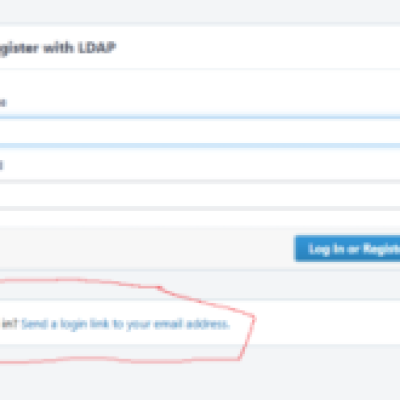
Task: Click the 'Log In or Register' button
Action: pos(347,249)
